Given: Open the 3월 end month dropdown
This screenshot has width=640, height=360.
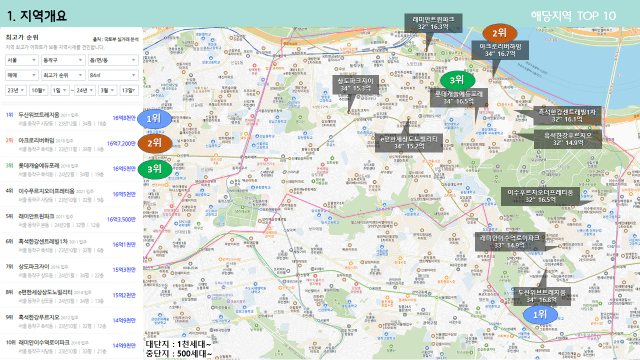Looking at the screenshot, I should (x=107, y=90).
